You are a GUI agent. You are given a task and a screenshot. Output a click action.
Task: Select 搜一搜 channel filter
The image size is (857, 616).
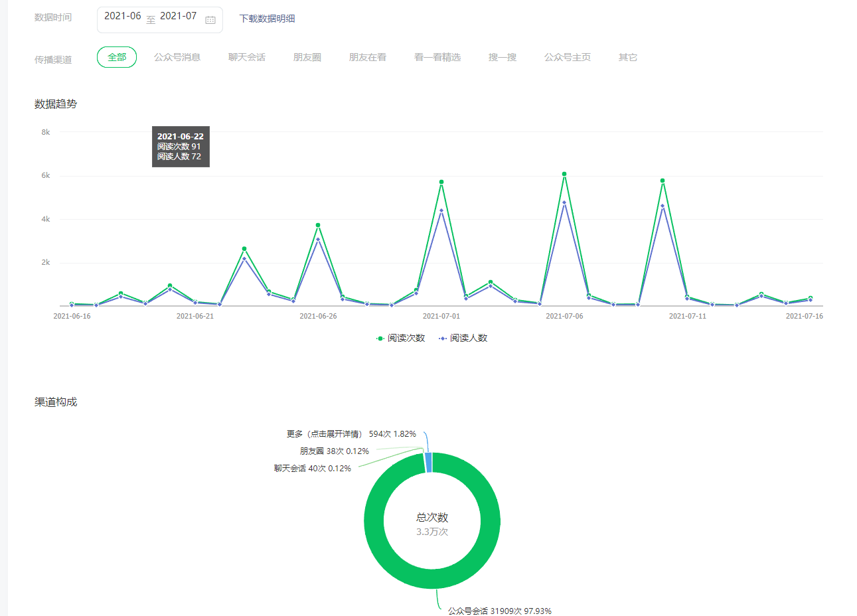point(503,57)
